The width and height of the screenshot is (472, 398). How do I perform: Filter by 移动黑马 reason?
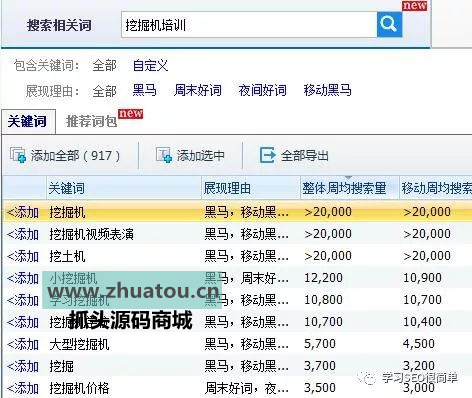[328, 90]
